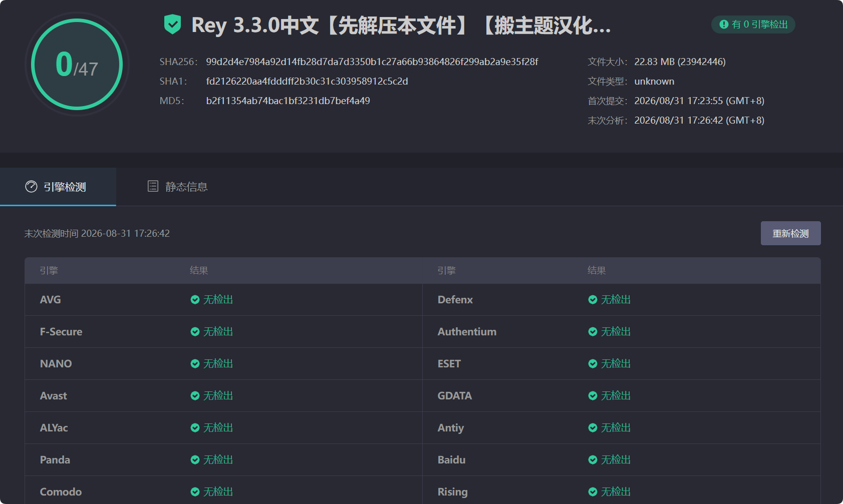Click the green check icon in Avast row
This screenshot has width=843, height=504.
point(195,396)
